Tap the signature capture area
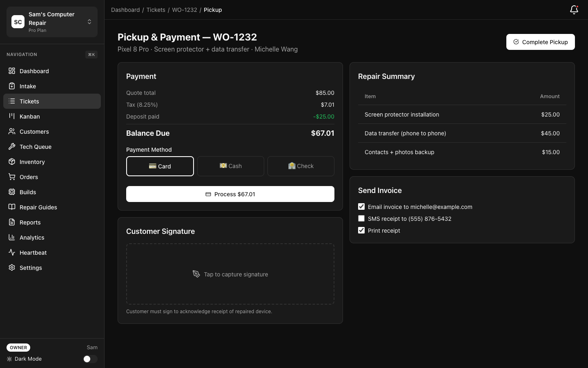Viewport: 588px width, 368px height. (230, 274)
